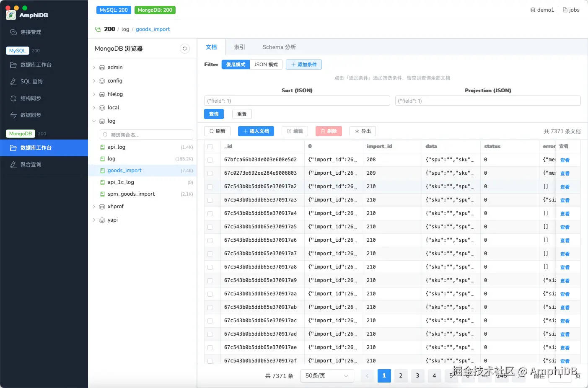This screenshot has height=388, width=588.
Task: Check the row 67c0273e692ee284e9008803
Action: 210,173
